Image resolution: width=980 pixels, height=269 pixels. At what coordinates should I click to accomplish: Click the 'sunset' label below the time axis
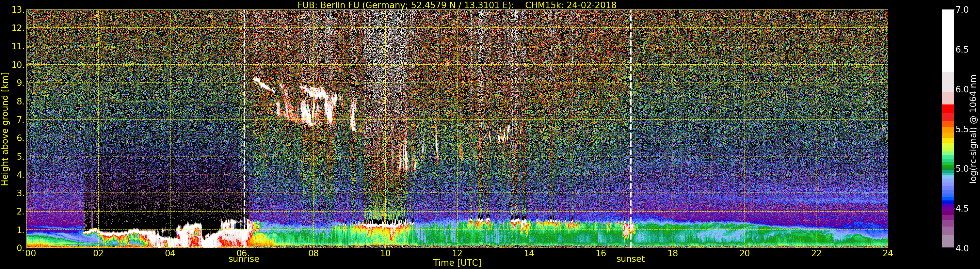pos(630,259)
